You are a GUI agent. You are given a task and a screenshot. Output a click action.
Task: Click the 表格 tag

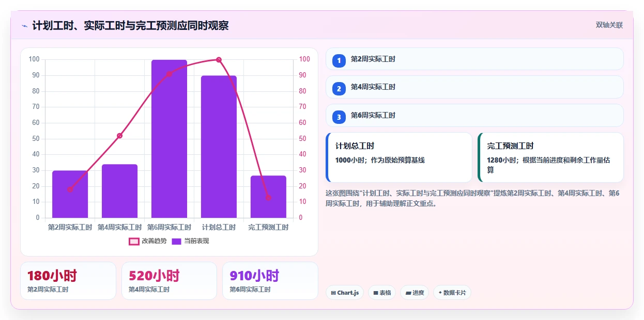point(382,293)
